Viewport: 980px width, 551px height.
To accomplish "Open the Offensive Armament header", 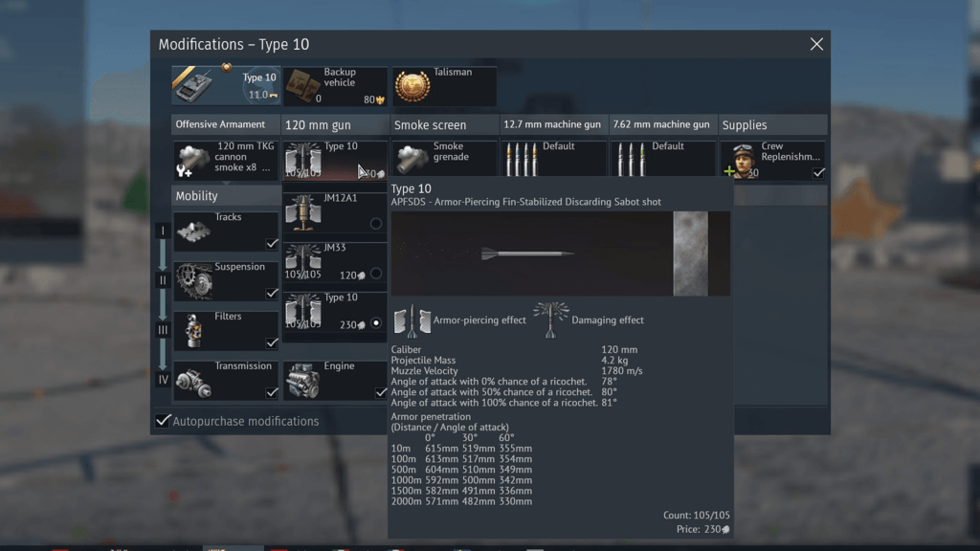I will coord(226,124).
